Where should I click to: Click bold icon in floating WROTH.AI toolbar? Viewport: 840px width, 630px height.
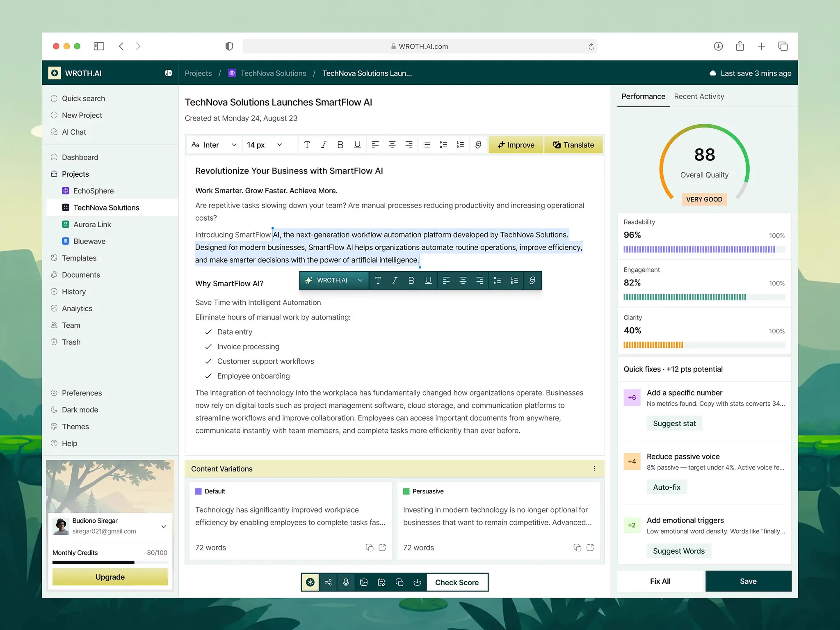411,281
